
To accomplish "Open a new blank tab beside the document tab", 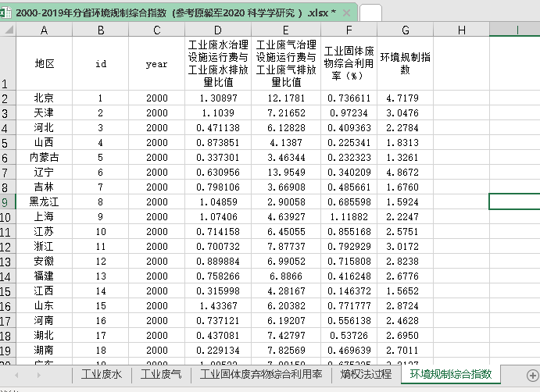I will (370, 13).
